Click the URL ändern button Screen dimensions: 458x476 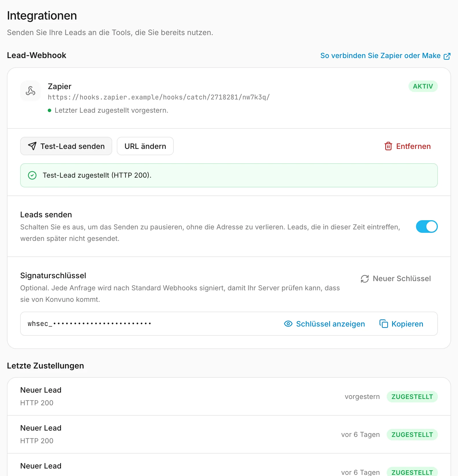pyautogui.click(x=145, y=146)
